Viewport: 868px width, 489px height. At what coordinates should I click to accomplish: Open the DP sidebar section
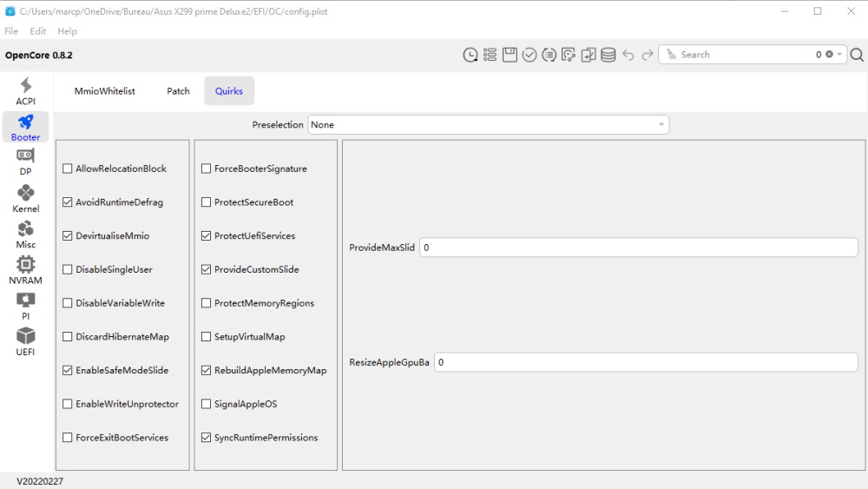tap(25, 162)
